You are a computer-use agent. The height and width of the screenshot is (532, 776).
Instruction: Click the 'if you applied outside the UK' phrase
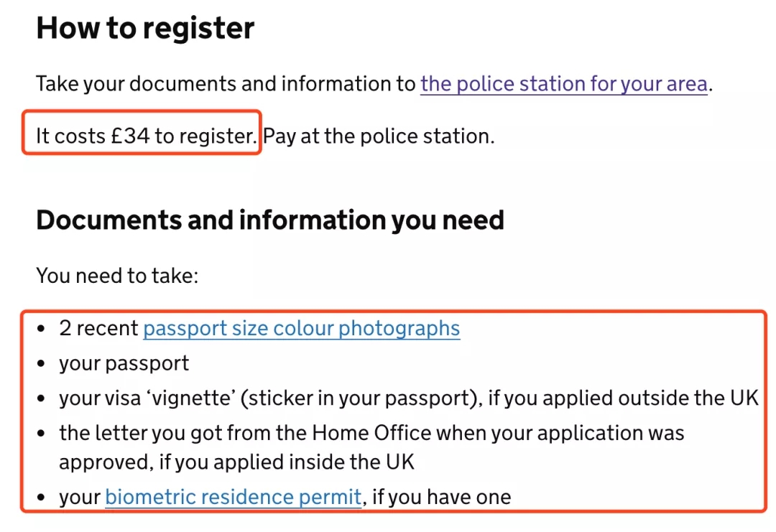pos(623,398)
